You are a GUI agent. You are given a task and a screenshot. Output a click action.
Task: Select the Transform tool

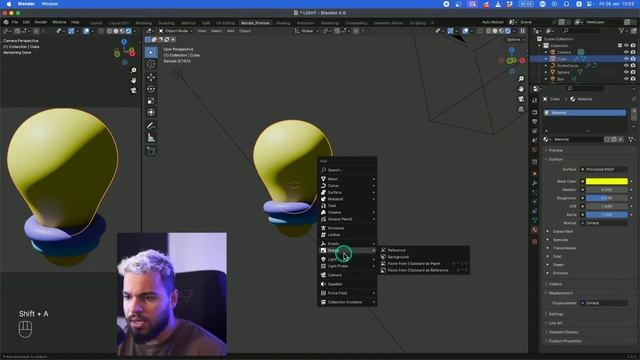(151, 112)
